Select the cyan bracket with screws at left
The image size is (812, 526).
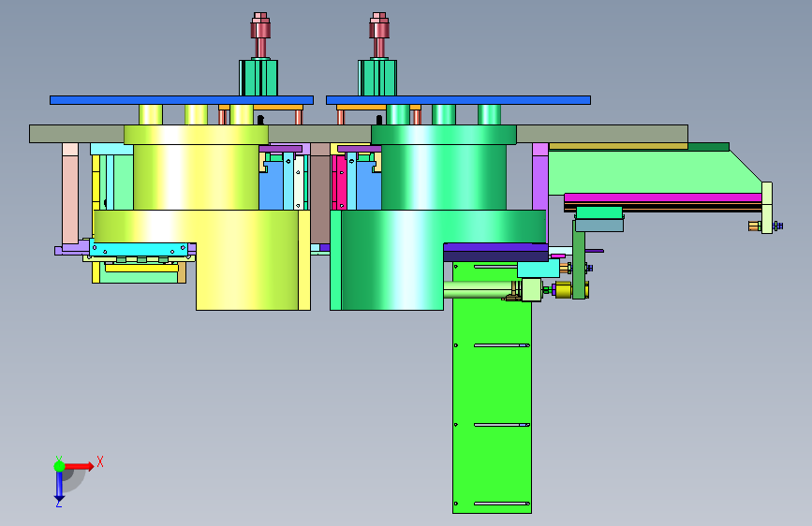click(139, 249)
